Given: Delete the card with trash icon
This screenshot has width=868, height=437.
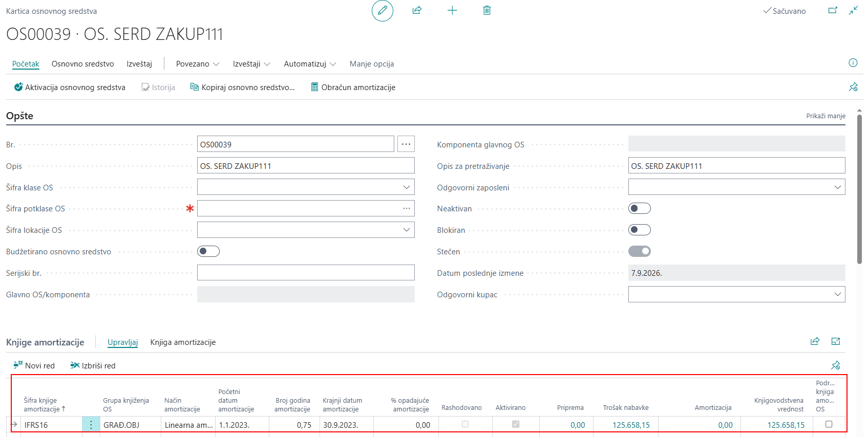Looking at the screenshot, I should point(487,10).
